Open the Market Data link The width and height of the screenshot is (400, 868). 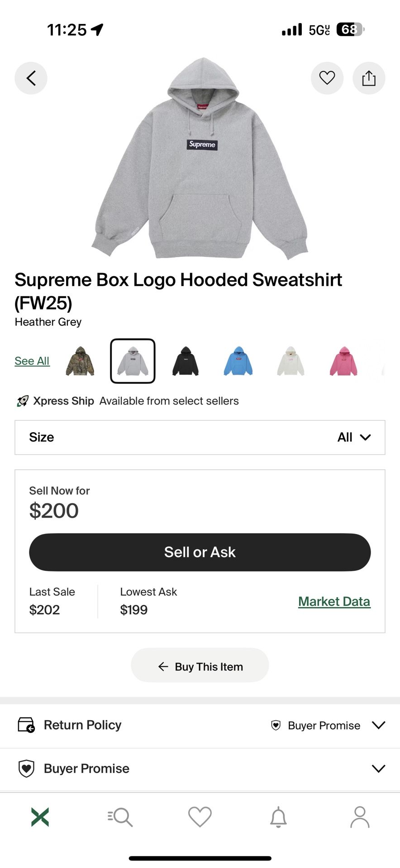pos(334,601)
